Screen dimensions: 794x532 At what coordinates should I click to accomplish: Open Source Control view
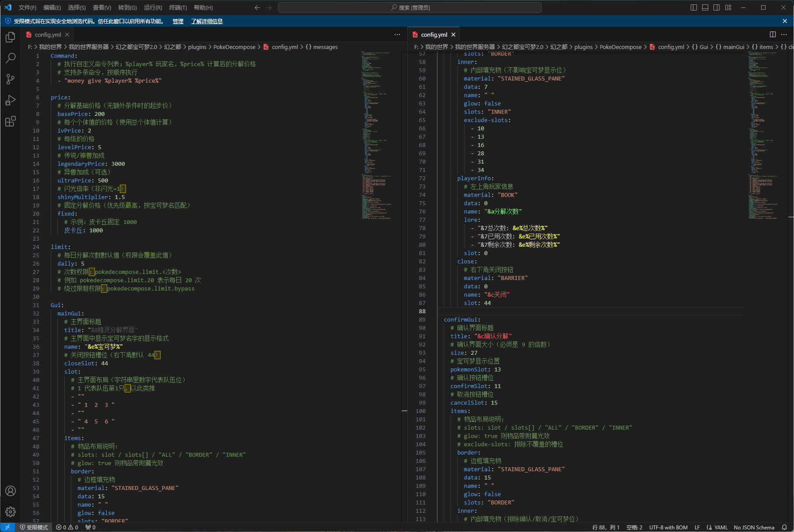[x=10, y=79]
